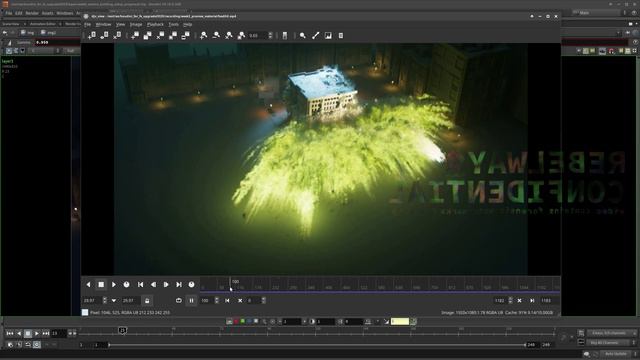Screen dimensions: 640x360
Task: Click the yellow value field in Houdini render toolbar
Action: [x=400, y=322]
